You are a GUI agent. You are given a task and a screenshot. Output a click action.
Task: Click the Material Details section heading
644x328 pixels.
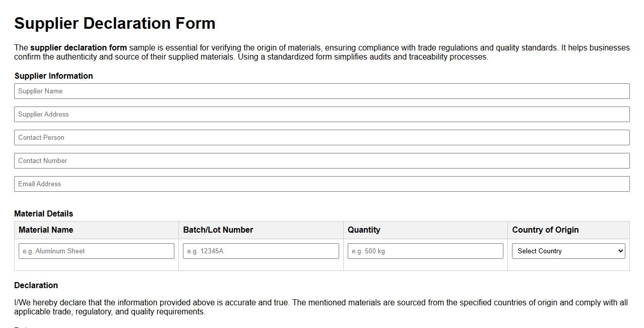43,213
